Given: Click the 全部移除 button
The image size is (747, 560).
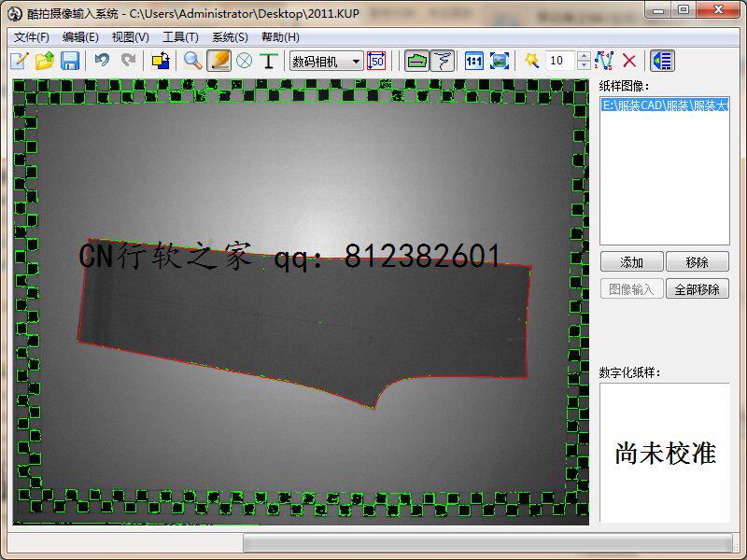Looking at the screenshot, I should 697,289.
